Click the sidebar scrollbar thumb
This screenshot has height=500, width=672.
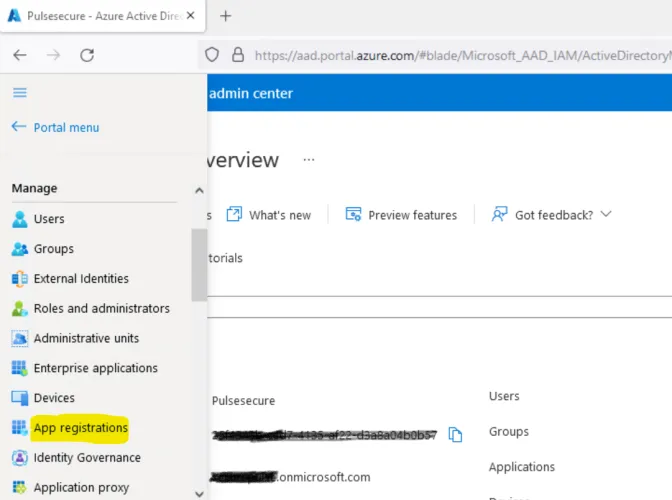point(199,265)
